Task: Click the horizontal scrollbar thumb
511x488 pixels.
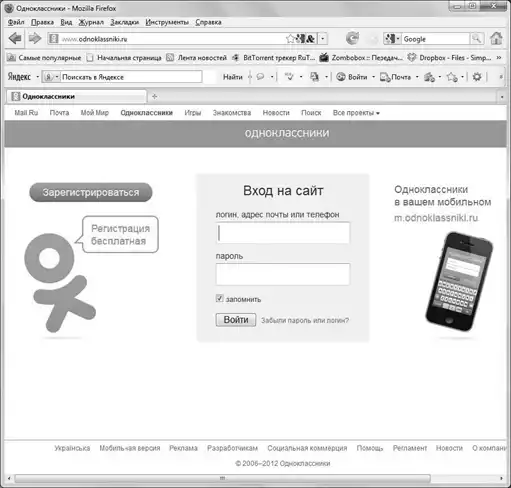Action: 222,478
